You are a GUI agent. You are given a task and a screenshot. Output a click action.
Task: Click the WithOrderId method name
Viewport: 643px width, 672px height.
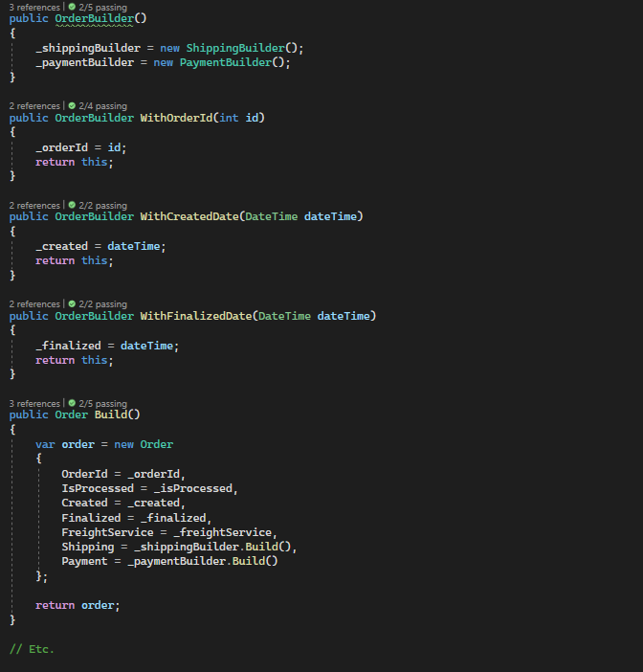[x=176, y=118]
